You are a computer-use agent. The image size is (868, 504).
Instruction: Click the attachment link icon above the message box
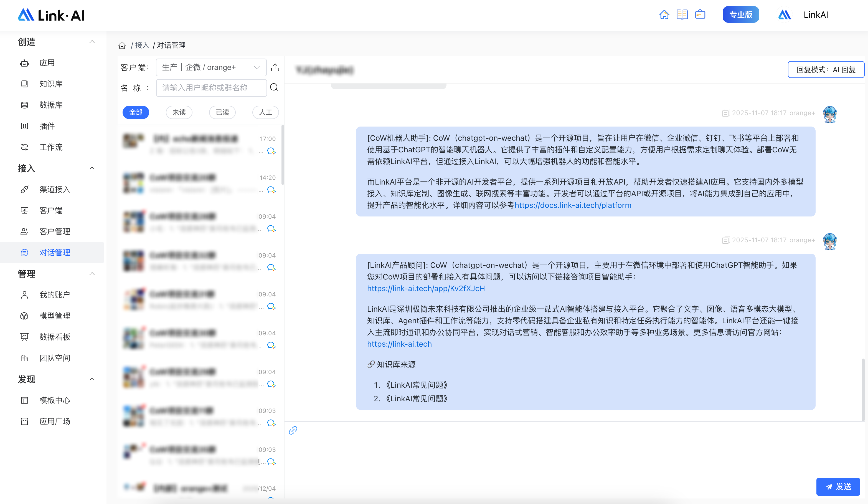(293, 430)
